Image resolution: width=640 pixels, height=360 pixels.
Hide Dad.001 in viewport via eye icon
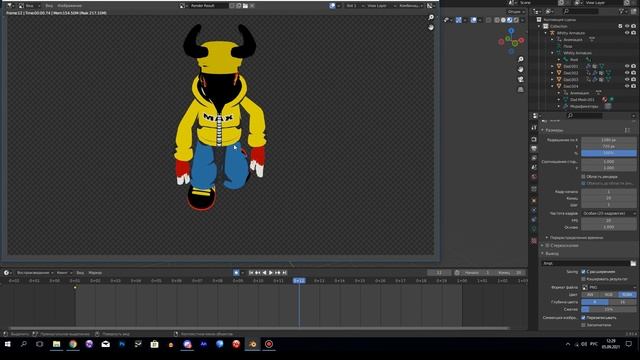click(x=627, y=66)
